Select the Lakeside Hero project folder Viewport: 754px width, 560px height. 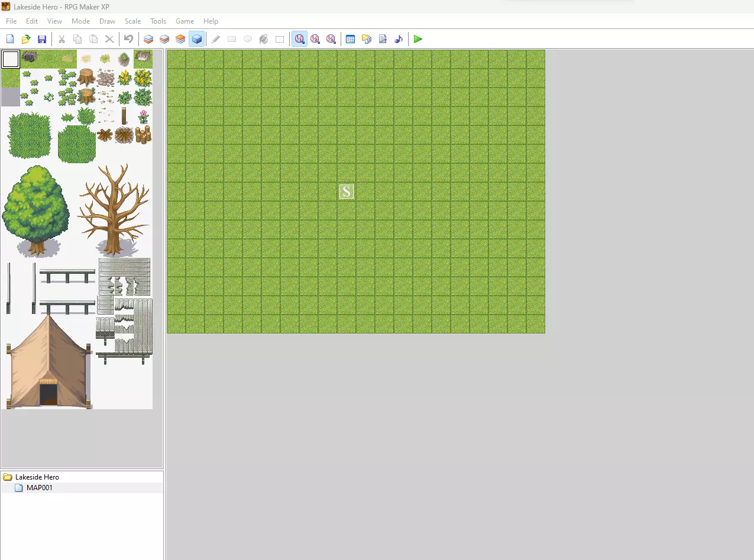coord(37,477)
